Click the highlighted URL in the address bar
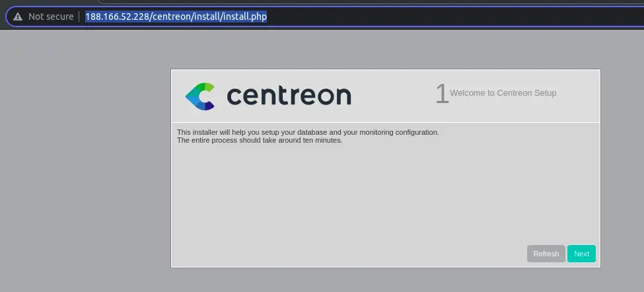Image resolution: width=644 pixels, height=292 pixels. pyautogui.click(x=176, y=17)
